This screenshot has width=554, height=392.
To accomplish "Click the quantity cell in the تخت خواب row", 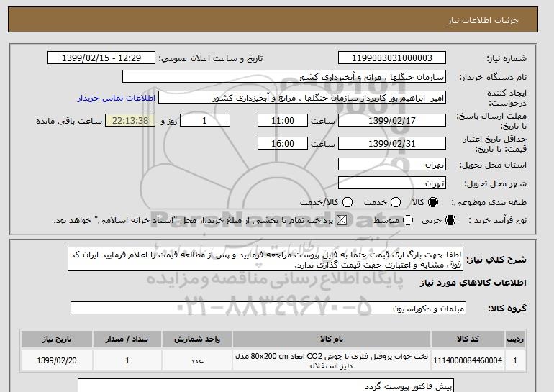I will [x=127, y=360].
